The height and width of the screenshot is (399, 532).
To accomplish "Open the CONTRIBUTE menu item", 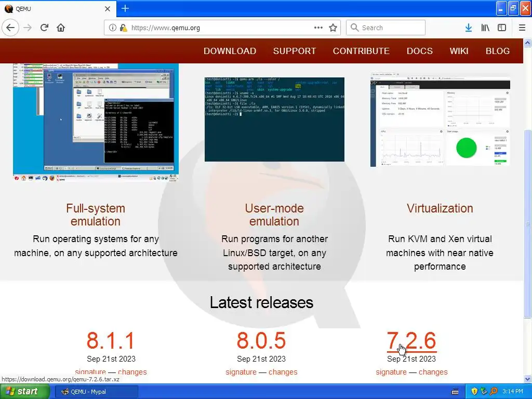I will [x=361, y=51].
